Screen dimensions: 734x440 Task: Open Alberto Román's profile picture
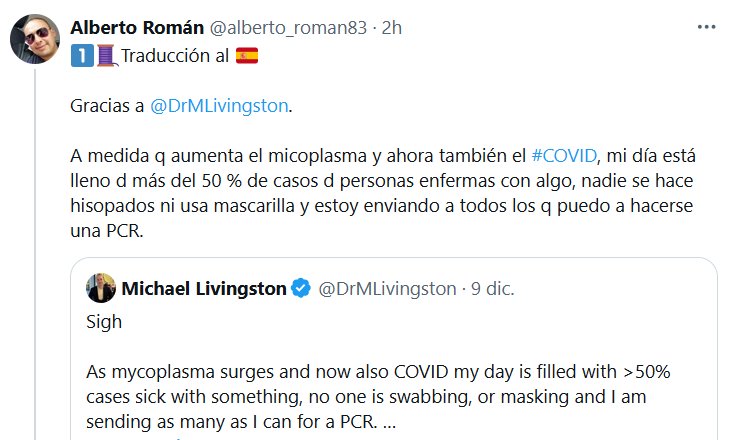pos(33,42)
